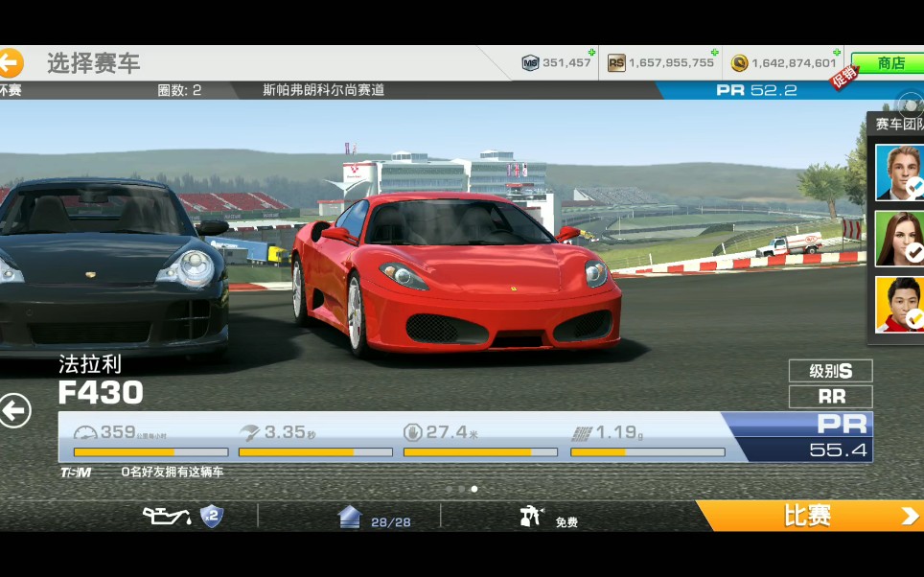This screenshot has height=577, width=924.
Task: Select the red Ferrari F430 car
Action: 456,274
